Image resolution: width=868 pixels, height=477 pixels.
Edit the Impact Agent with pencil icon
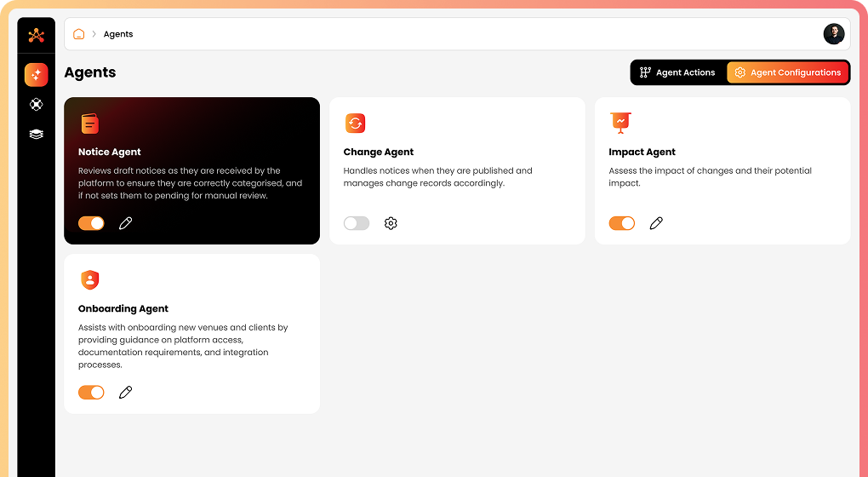click(656, 223)
